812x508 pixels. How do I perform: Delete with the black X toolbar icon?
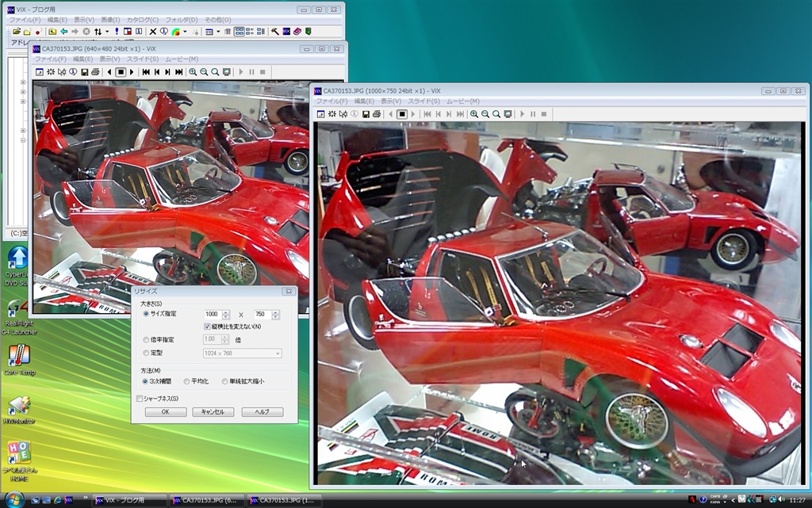[153, 32]
